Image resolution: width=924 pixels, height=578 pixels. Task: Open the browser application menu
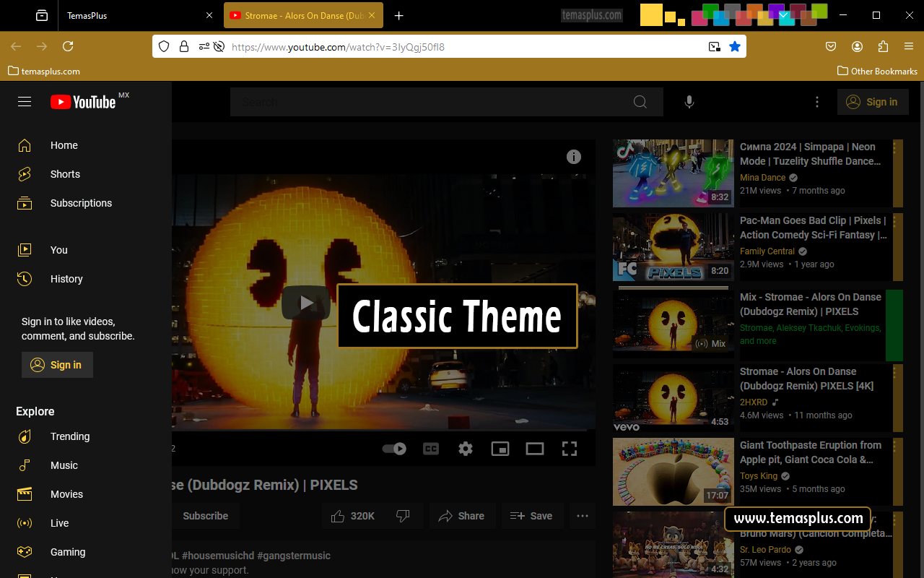click(909, 46)
